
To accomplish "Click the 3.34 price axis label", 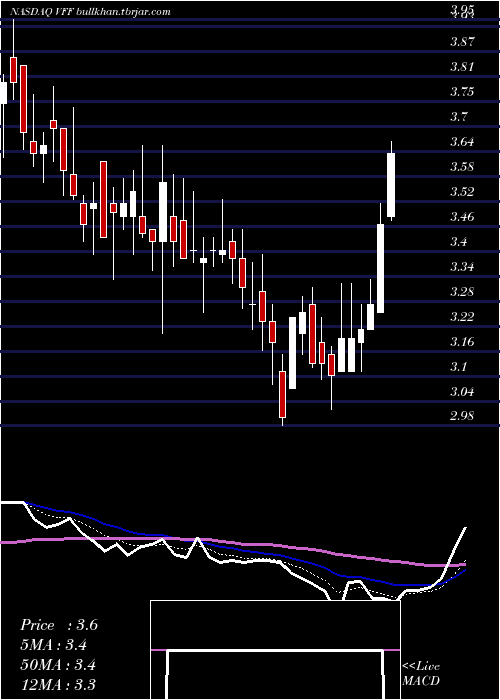I will [x=462, y=267].
